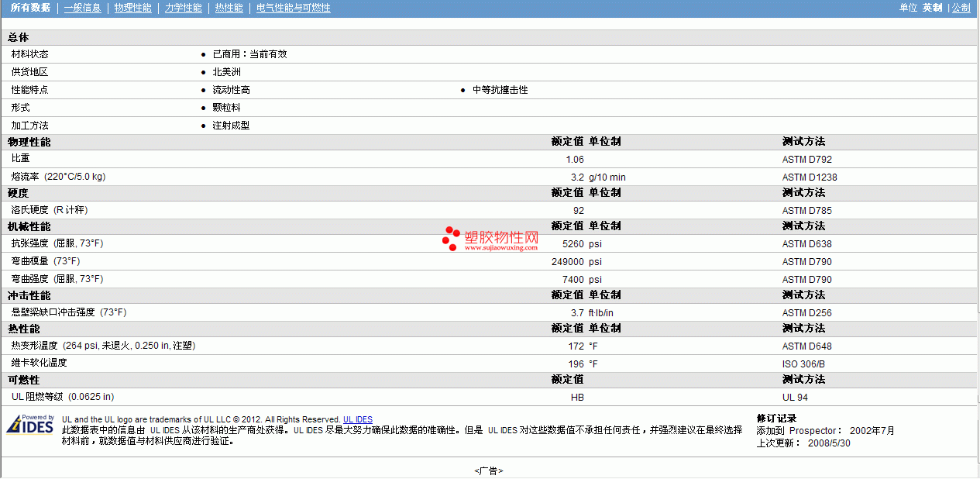Open the UL IDES trademark link
The height and width of the screenshot is (479, 980).
coord(358,420)
